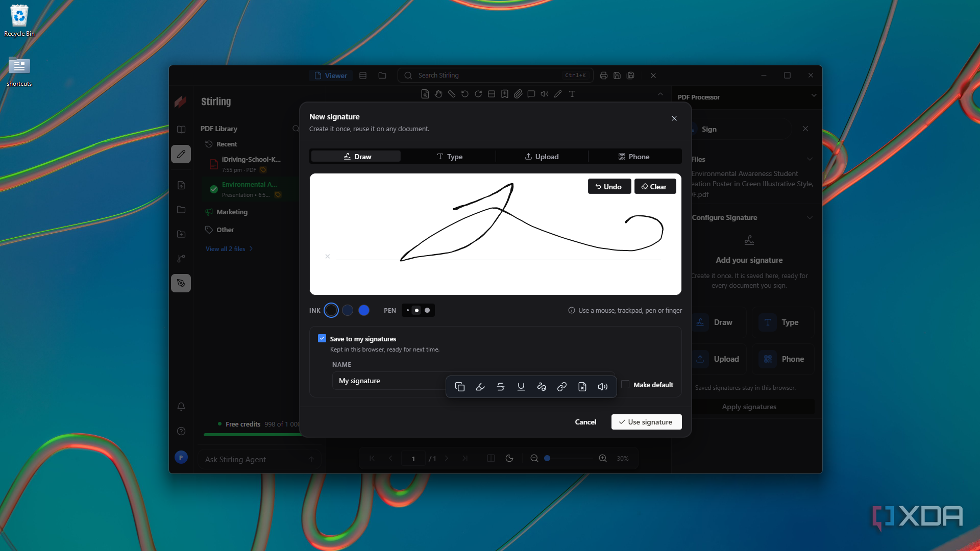Click the link icon in floating toolbar
The image size is (980, 551).
[x=562, y=387]
